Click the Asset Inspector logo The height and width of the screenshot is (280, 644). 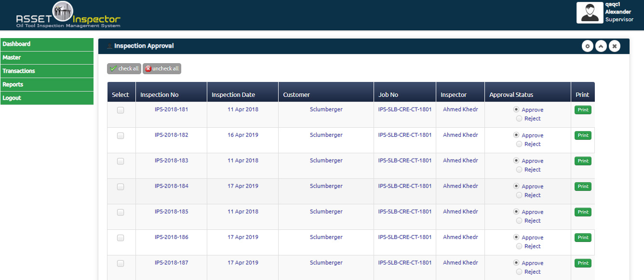(68, 15)
